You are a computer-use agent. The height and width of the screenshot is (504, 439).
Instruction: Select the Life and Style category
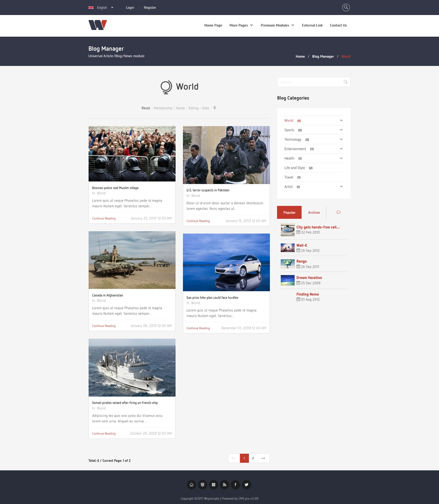click(294, 168)
